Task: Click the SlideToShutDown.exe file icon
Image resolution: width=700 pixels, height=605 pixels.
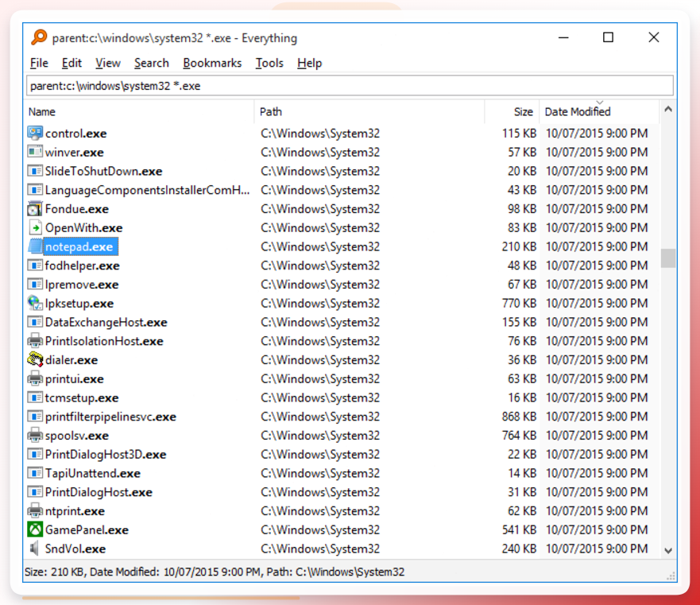Action: [35, 171]
